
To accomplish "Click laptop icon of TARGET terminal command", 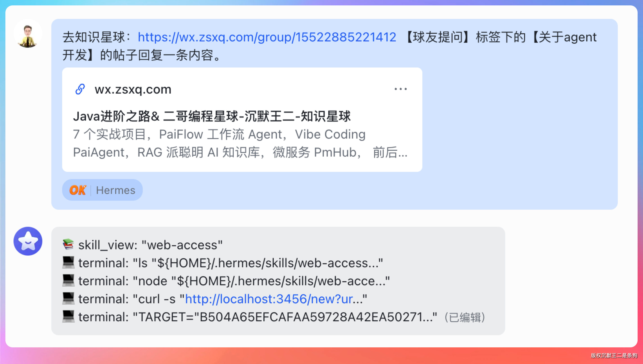I will pyautogui.click(x=68, y=317).
